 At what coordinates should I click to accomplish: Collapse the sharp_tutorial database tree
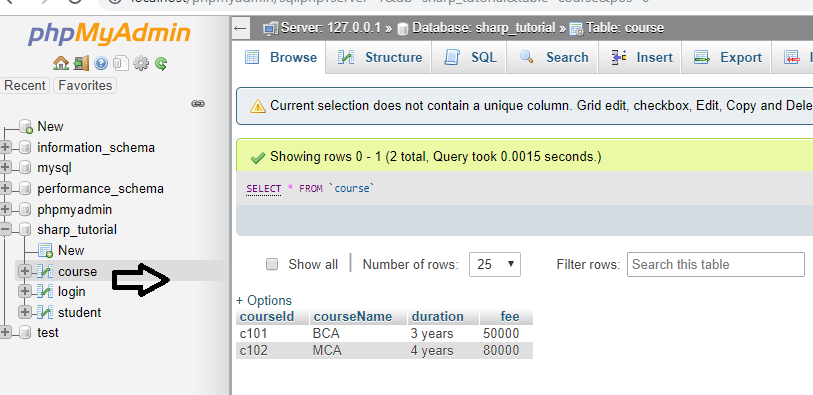(5, 230)
